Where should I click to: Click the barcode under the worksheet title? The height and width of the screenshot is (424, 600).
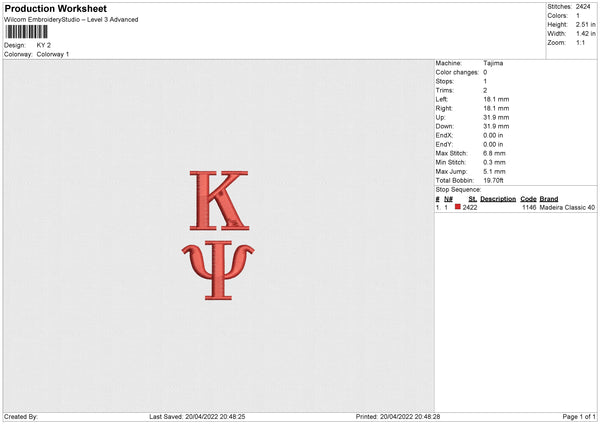point(27,32)
